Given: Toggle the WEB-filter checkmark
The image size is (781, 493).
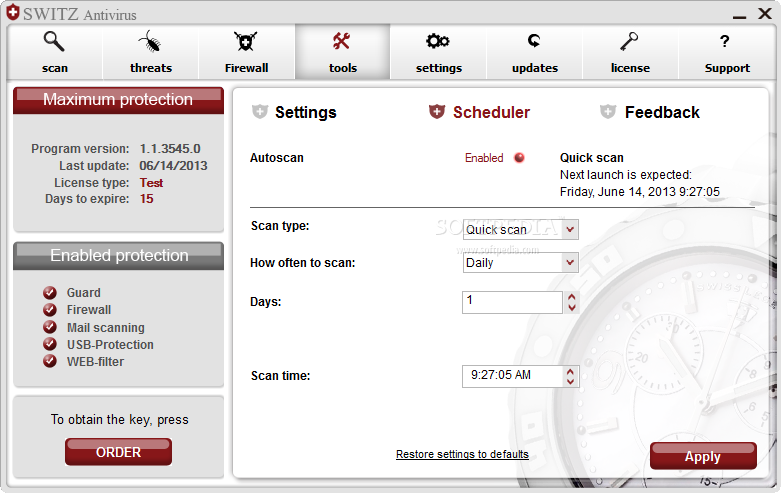Looking at the screenshot, I should 50,361.
